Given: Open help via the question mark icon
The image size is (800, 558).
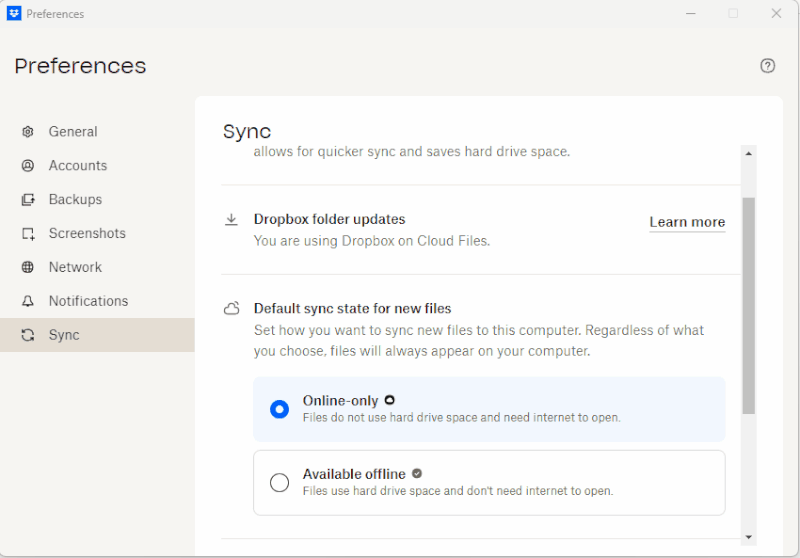Looking at the screenshot, I should tap(768, 66).
